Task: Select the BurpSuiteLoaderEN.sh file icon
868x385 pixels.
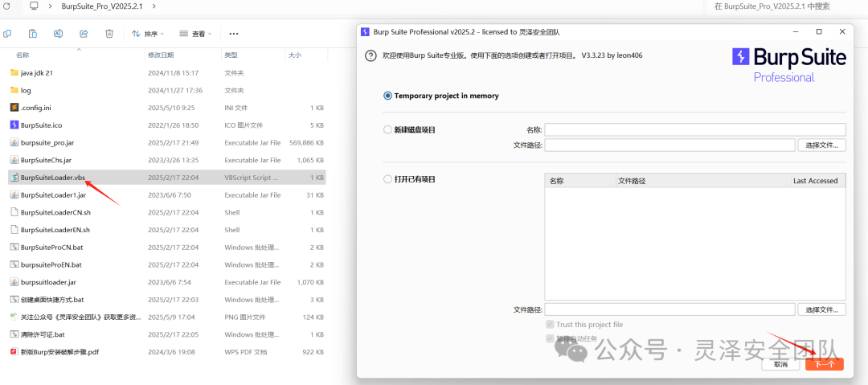Action: [14, 230]
